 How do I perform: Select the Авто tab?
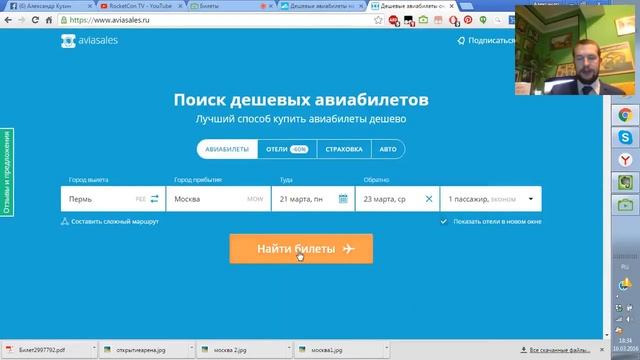point(388,149)
